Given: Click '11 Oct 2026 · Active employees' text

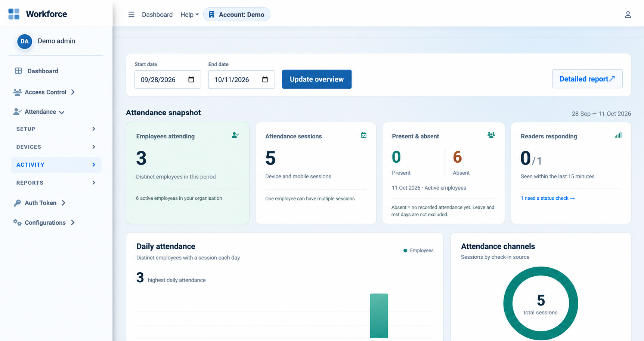Looking at the screenshot, I should point(429,188).
